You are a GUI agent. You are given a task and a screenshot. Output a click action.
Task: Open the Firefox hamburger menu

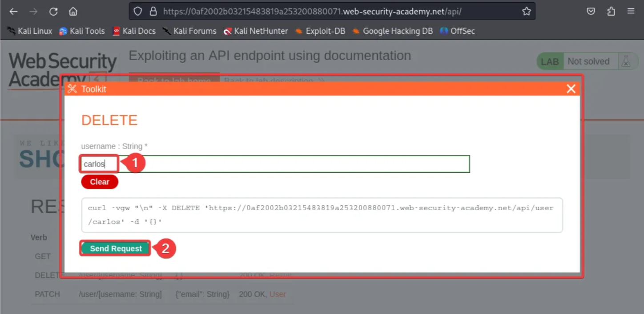coord(631,12)
